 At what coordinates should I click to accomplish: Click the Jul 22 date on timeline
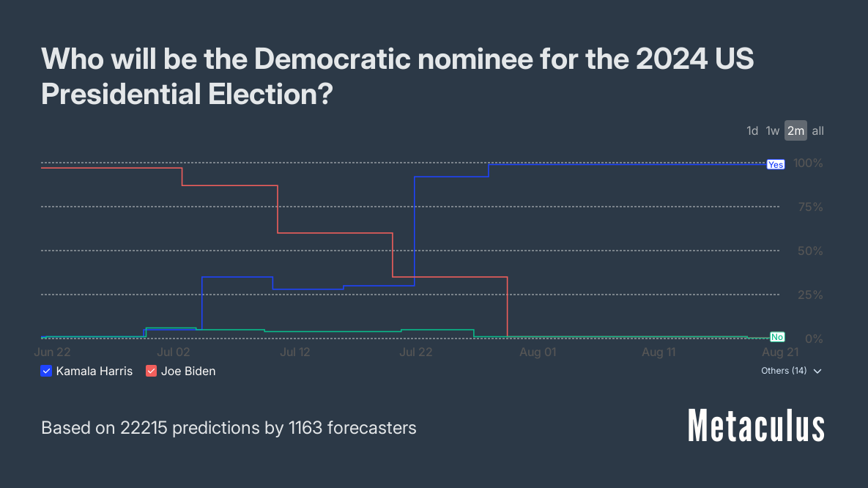417,352
